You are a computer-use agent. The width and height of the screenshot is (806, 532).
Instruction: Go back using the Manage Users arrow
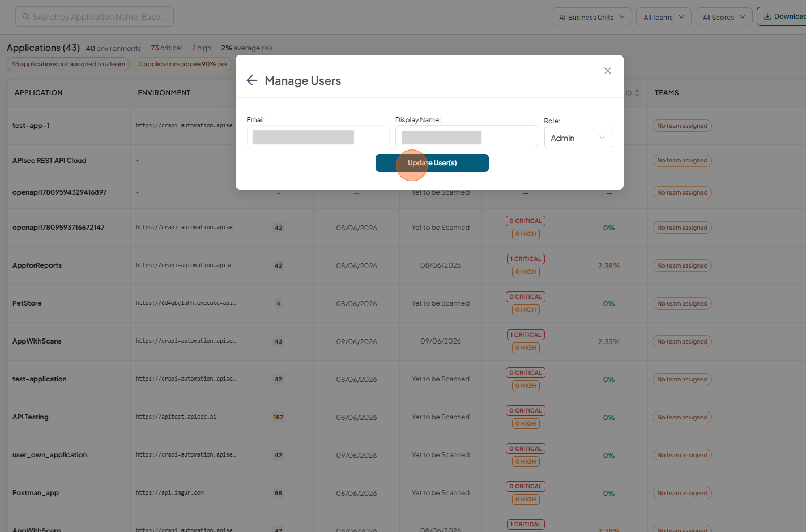click(x=252, y=81)
